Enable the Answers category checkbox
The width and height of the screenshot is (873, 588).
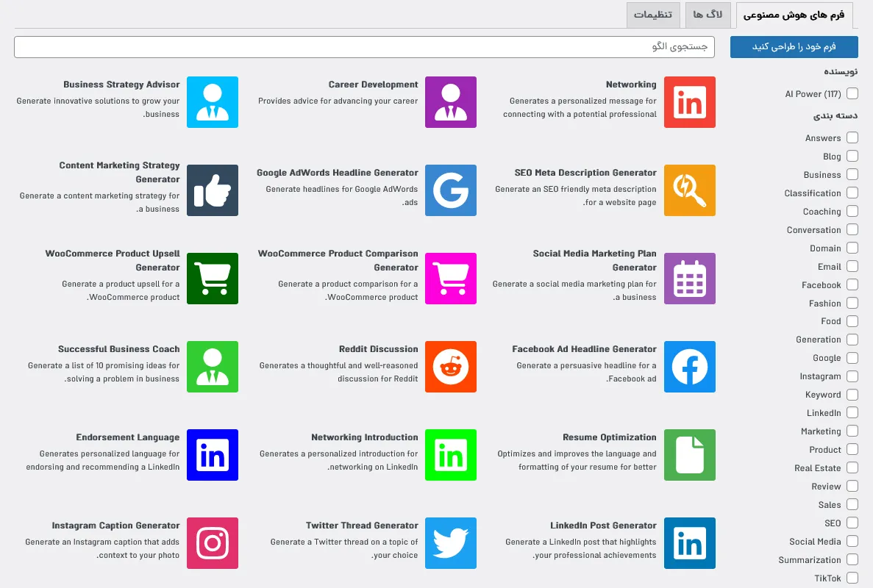click(x=852, y=137)
